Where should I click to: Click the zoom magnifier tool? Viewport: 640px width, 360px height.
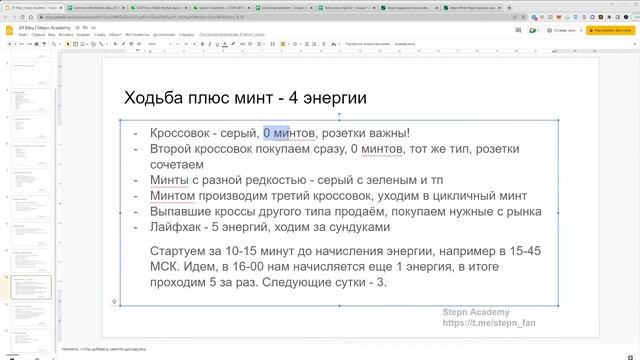[54, 44]
